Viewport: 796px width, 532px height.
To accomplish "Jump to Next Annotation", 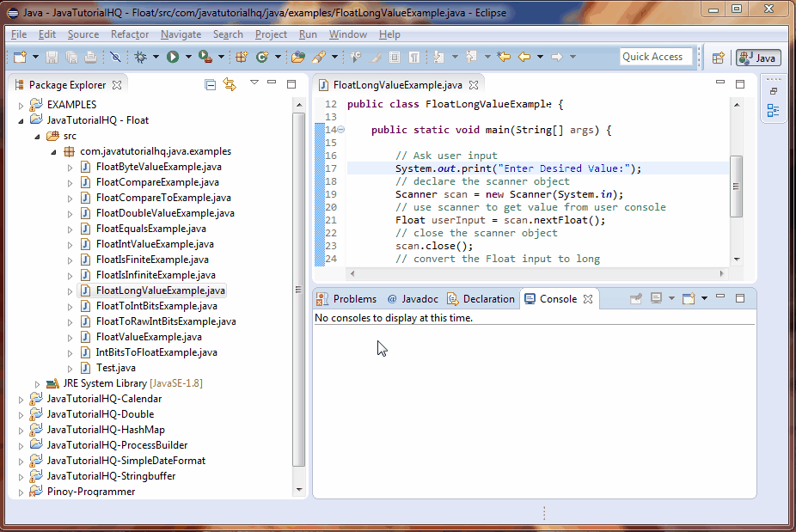I will [438, 57].
